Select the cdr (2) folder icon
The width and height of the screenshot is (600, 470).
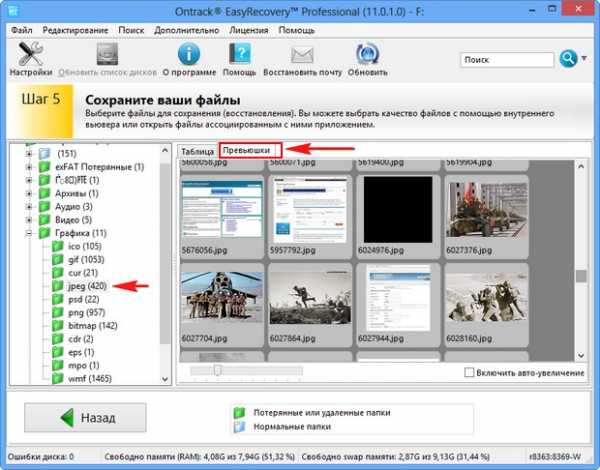click(58, 339)
